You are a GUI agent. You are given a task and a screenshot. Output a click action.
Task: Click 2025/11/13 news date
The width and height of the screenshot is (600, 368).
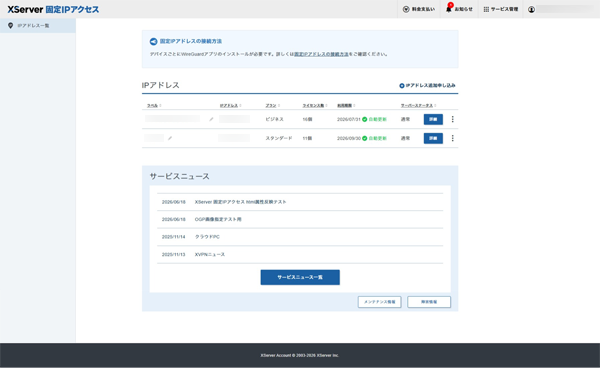(173, 254)
